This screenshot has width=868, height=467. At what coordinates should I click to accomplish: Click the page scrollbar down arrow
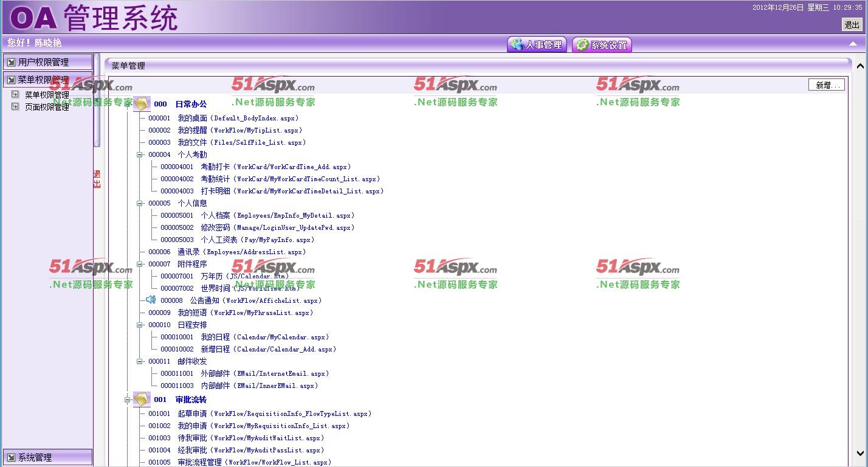[860, 453]
